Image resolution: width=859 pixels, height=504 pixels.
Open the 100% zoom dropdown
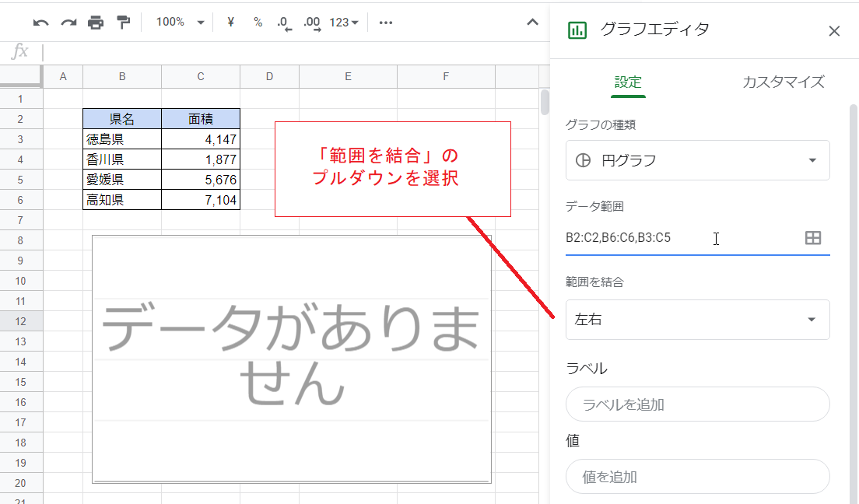tap(180, 23)
